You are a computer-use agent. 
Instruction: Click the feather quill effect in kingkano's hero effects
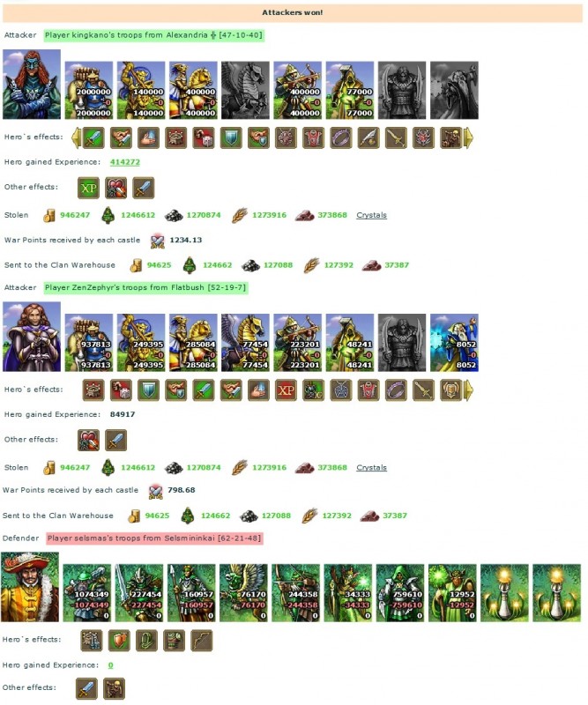click(x=368, y=138)
